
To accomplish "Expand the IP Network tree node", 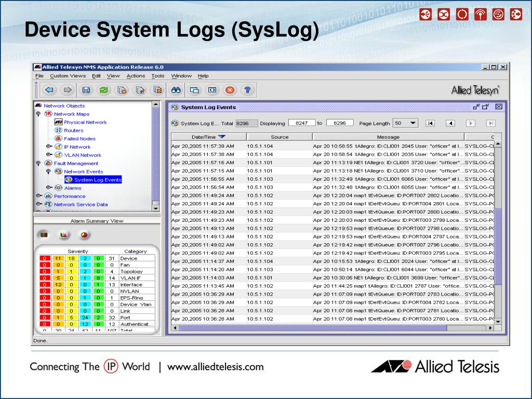I will click(49, 147).
